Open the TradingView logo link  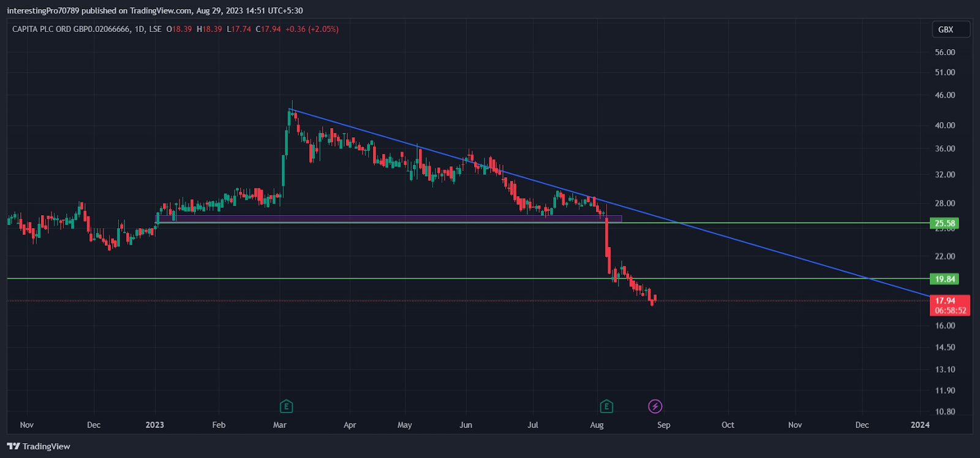(39, 446)
